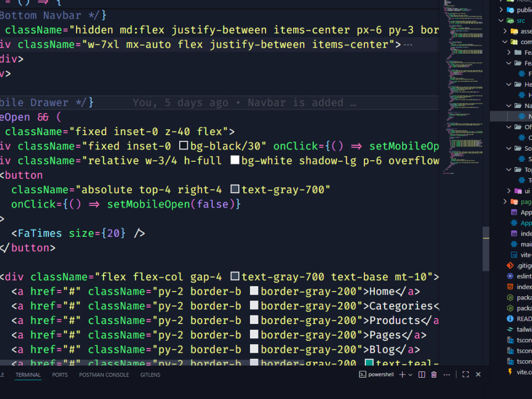Expand the ui folder chevron
The height and width of the screenshot is (399, 532).
pos(509,191)
